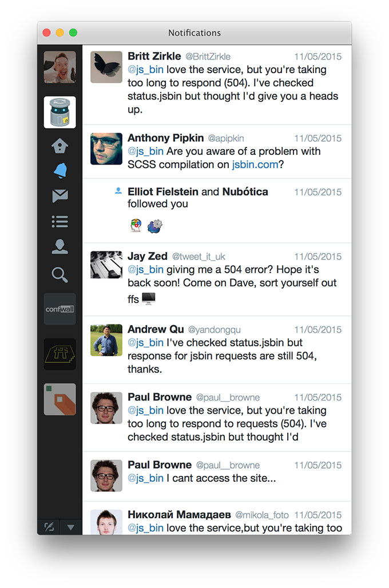This screenshot has height=588, width=389.
Task: Open the Lists icon in sidebar
Action: click(60, 222)
